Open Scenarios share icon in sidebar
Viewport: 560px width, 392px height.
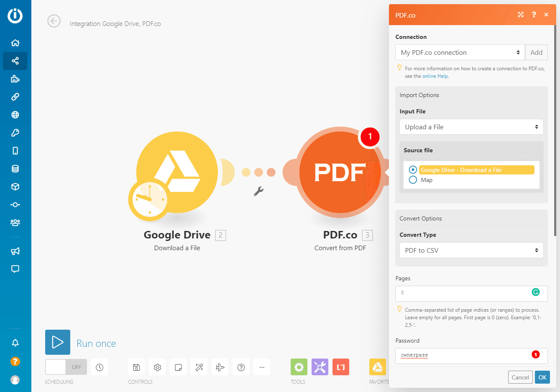(15, 61)
